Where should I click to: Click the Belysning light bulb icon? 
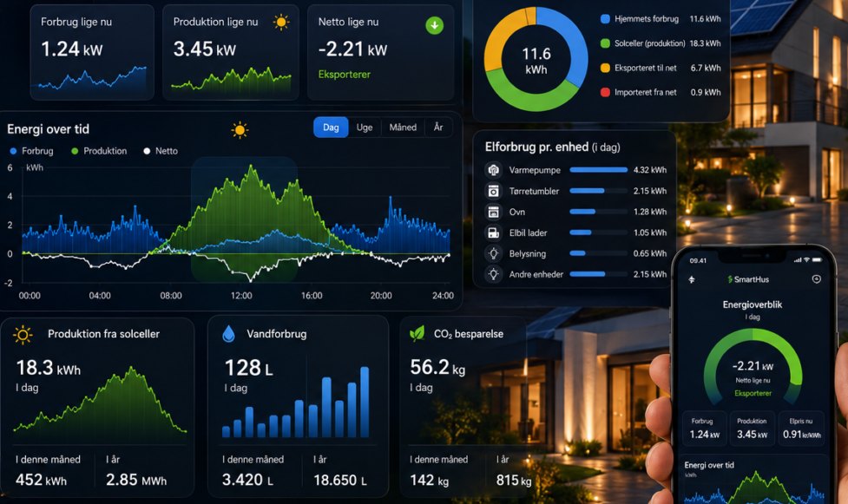493,253
